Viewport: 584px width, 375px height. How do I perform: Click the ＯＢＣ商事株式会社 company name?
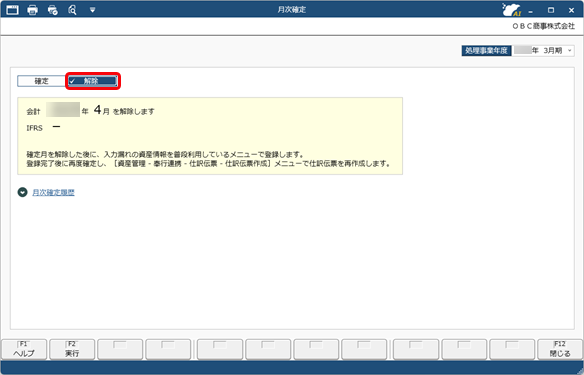[543, 26]
